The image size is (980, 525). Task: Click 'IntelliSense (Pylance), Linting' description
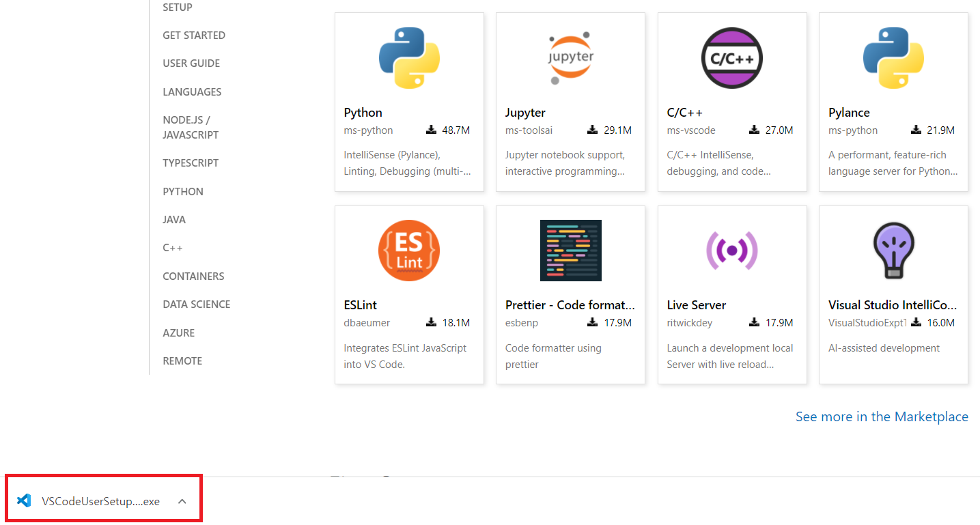pyautogui.click(x=407, y=163)
